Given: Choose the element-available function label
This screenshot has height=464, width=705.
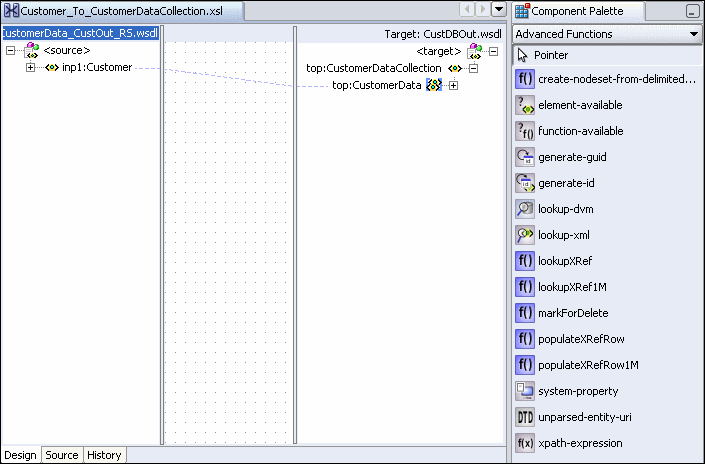Looking at the screenshot, I should pos(580,105).
